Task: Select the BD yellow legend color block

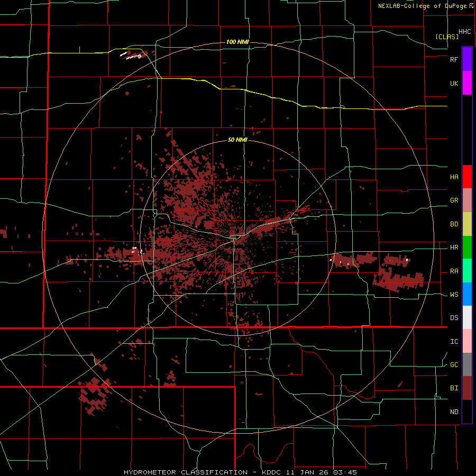Action: point(467,224)
